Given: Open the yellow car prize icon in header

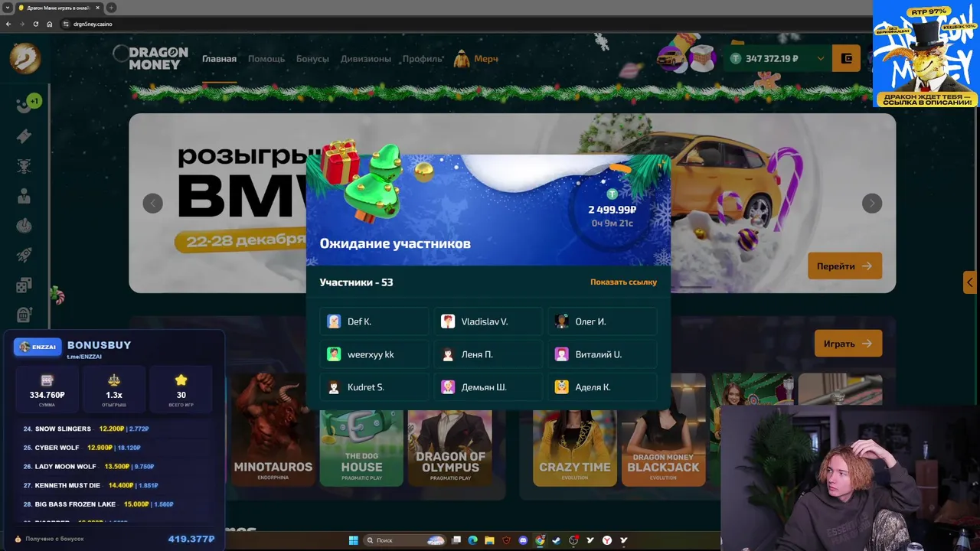Looking at the screenshot, I should point(671,58).
